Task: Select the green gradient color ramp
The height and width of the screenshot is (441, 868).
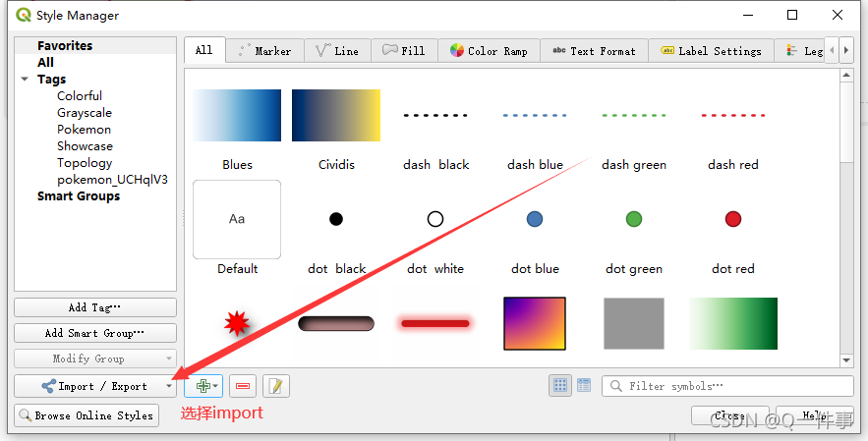Action: click(x=733, y=324)
